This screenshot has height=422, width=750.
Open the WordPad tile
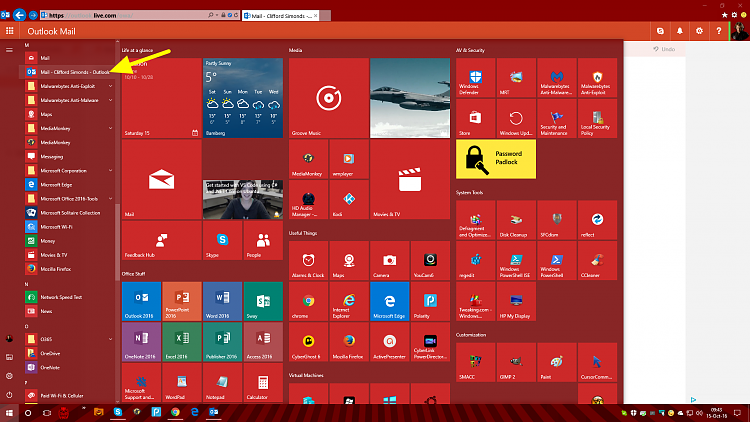[182, 382]
